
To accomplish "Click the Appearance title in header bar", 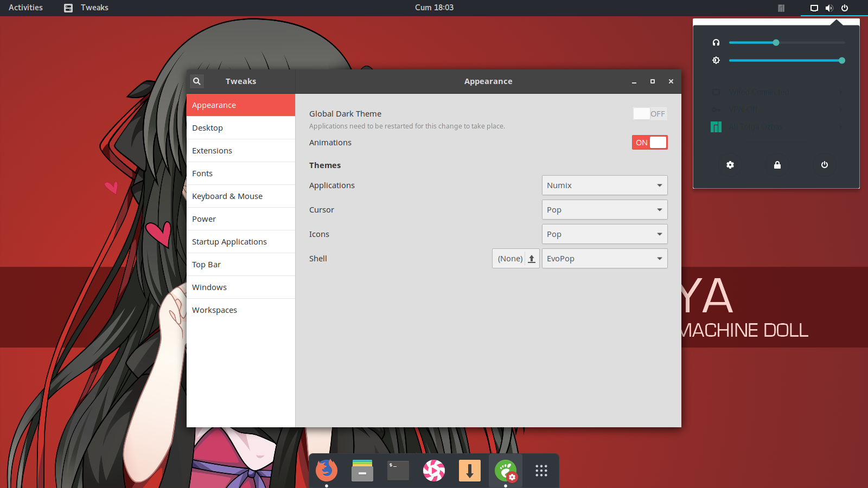I will tap(488, 81).
